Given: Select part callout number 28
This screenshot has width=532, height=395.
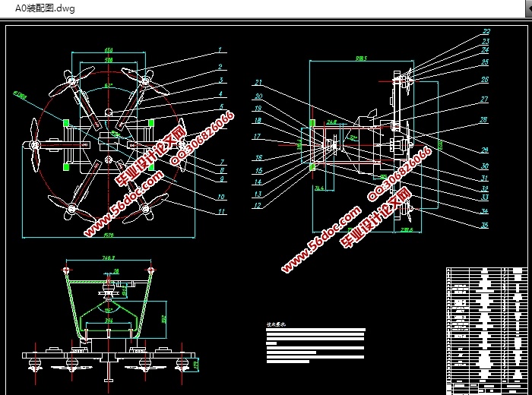Looking at the screenshot, I should click(483, 119).
